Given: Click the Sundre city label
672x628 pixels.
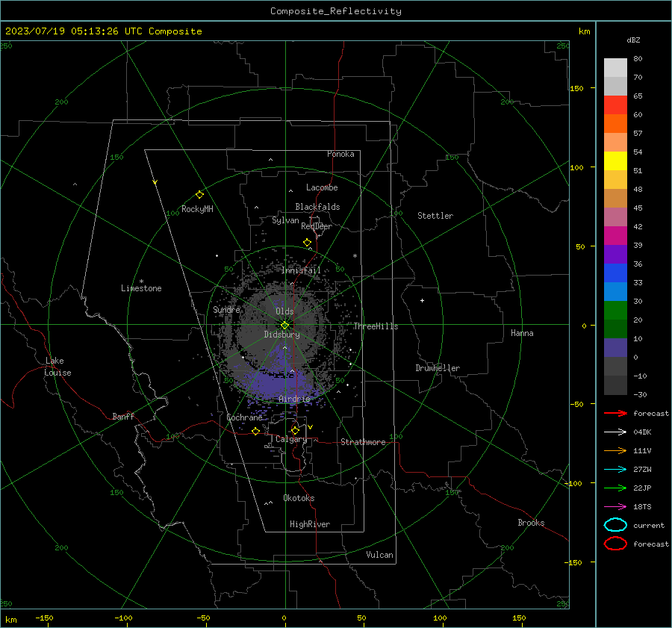Looking at the screenshot, I should pos(226,309).
